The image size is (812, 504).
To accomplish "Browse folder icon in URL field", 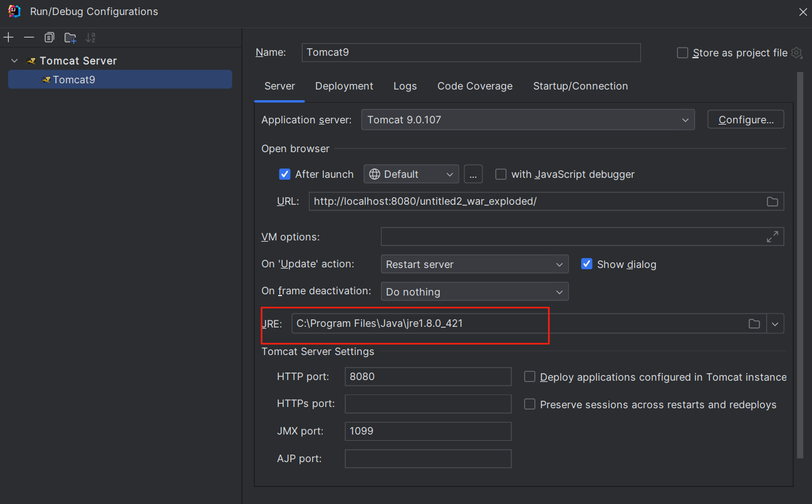I will pyautogui.click(x=773, y=202).
